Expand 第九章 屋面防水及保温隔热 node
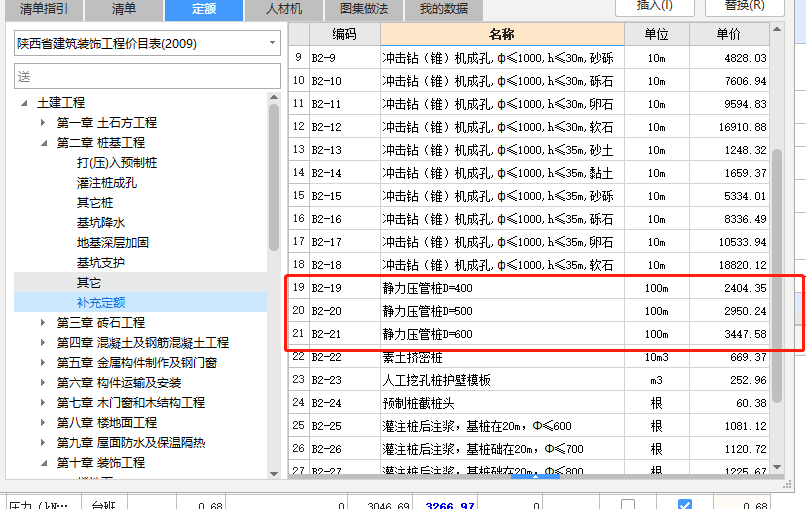This screenshot has width=806, height=509. 43,443
